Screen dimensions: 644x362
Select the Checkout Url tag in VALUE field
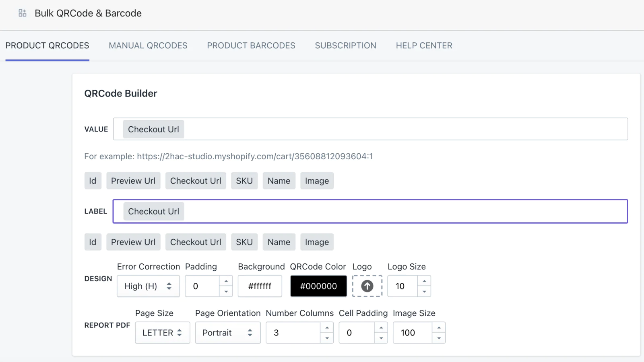click(153, 129)
